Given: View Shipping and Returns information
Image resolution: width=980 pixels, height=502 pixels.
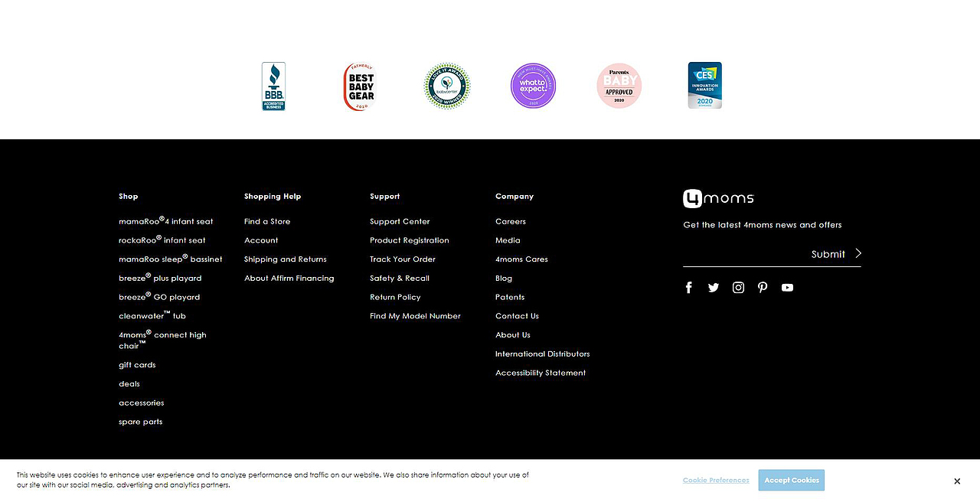Looking at the screenshot, I should 286,259.
